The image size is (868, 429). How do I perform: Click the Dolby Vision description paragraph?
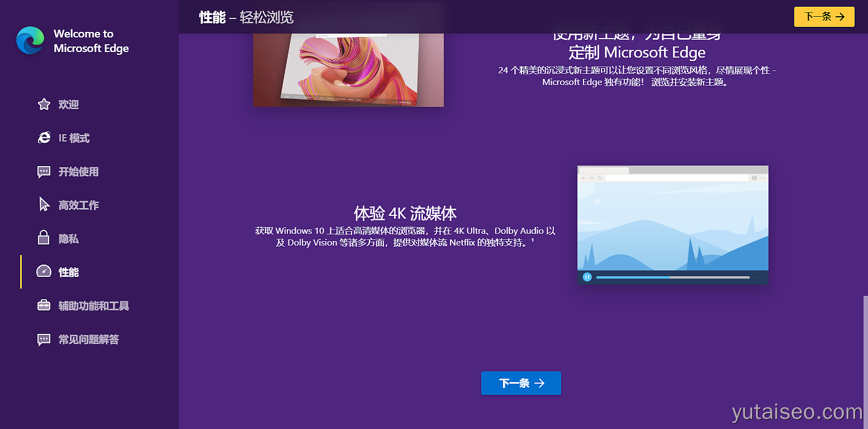click(x=405, y=237)
